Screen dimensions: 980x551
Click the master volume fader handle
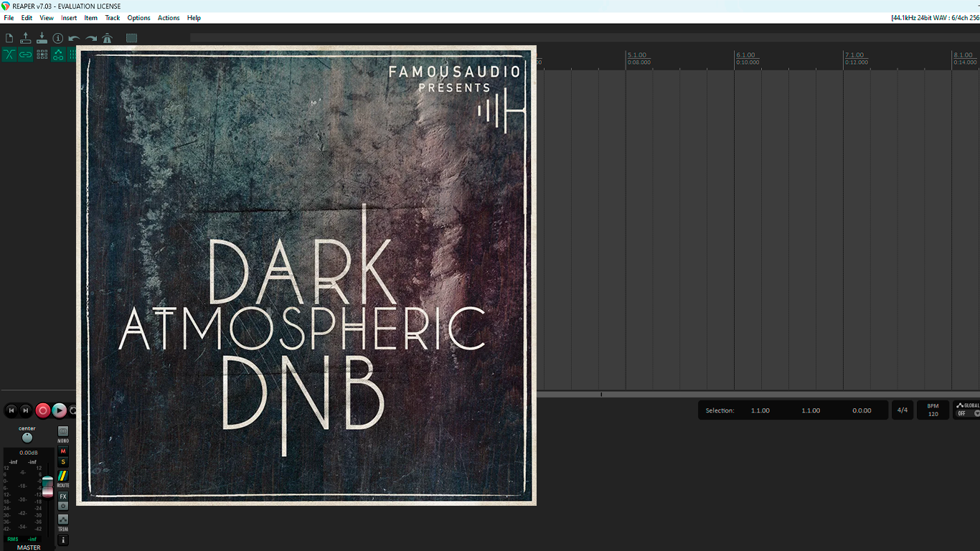(x=47, y=486)
